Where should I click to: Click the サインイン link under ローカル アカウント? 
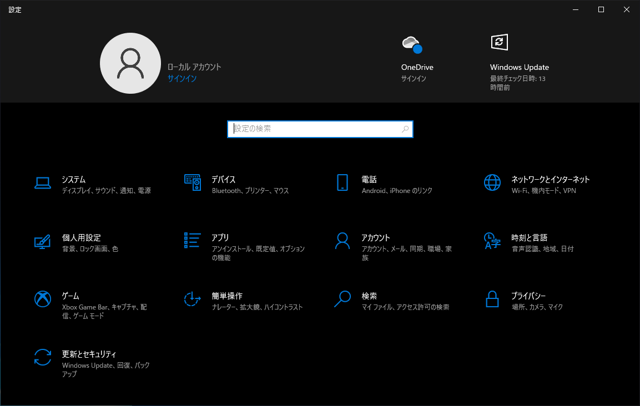[x=182, y=78]
